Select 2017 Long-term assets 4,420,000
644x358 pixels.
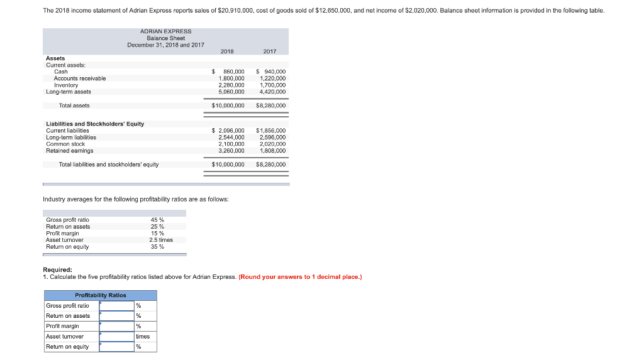click(x=273, y=92)
